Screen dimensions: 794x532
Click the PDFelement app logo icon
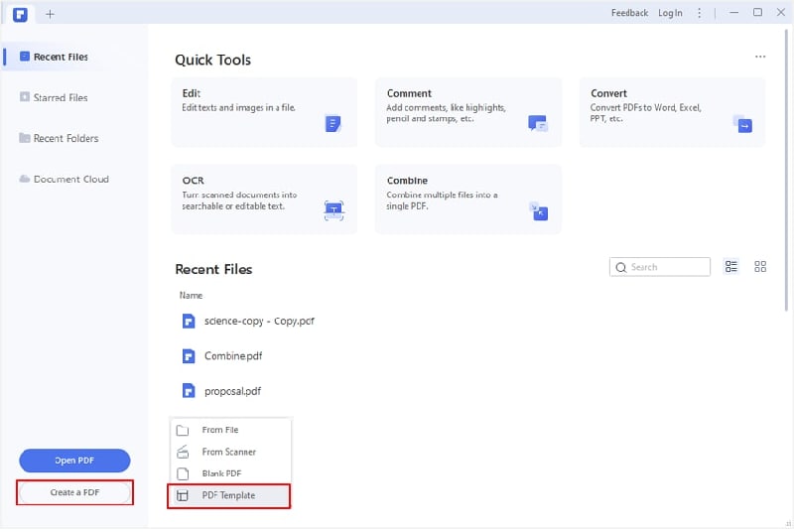coord(21,14)
